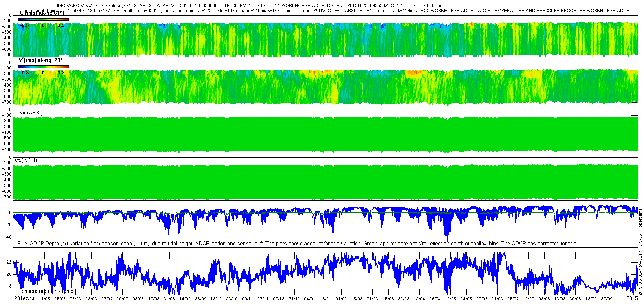Screen dimensions: 644x304
Task: Click the "16/08" date tick label
Action: click(x=560, y=299)
